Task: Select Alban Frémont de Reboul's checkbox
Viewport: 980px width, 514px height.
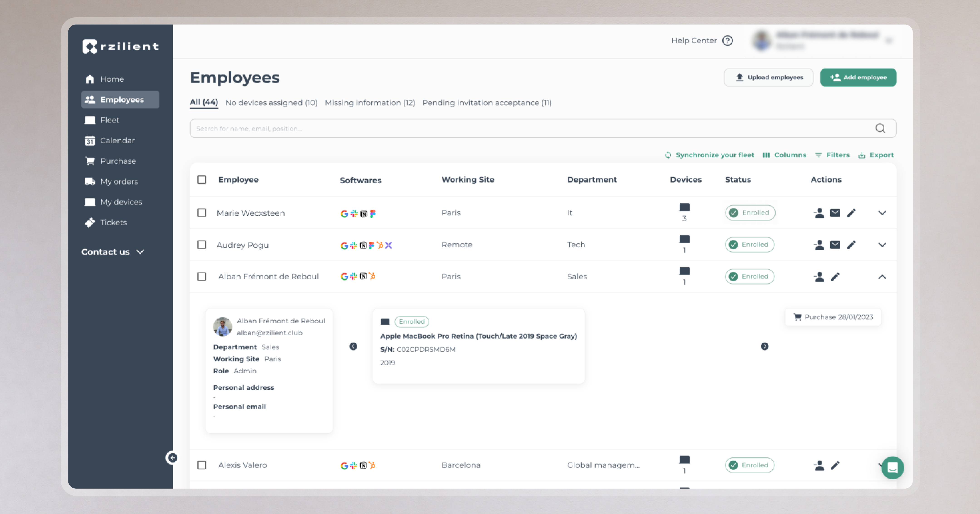Action: pyautogui.click(x=202, y=277)
